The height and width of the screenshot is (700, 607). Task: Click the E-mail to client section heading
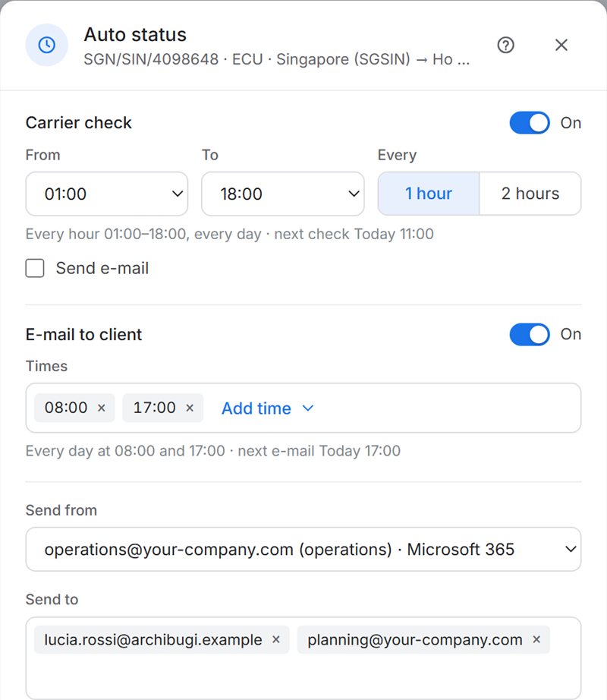coord(84,334)
